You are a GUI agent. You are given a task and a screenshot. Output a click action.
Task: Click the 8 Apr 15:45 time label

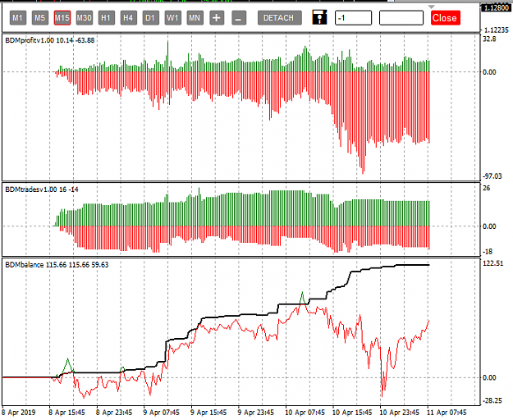point(66,412)
